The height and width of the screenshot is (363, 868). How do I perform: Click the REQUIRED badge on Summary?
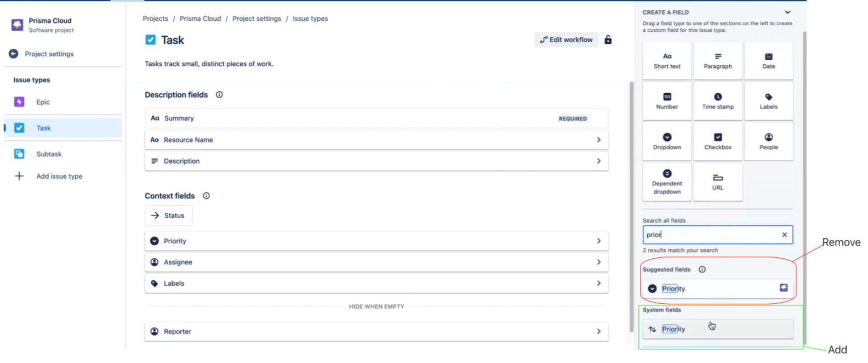click(573, 118)
